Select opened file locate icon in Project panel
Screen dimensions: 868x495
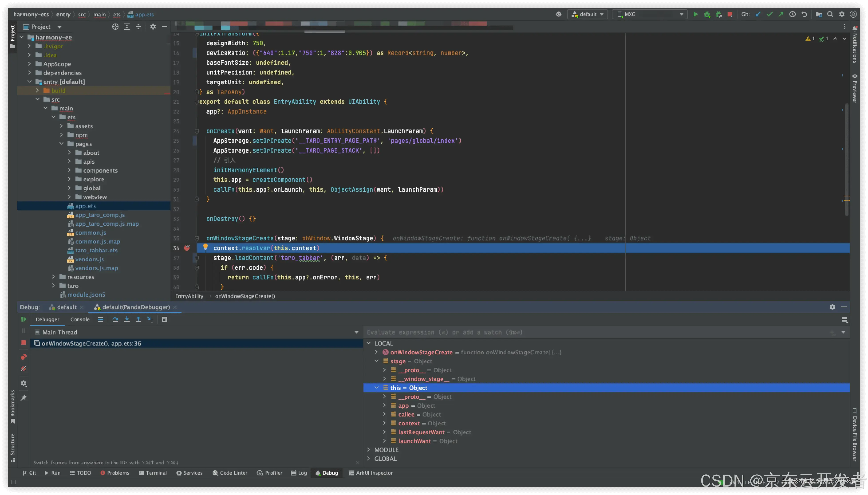coord(115,27)
